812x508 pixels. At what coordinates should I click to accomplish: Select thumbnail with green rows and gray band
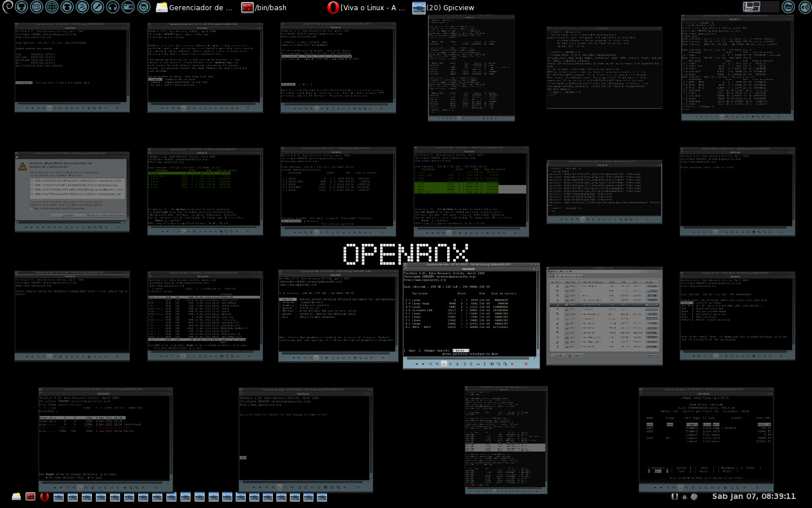[471, 191]
